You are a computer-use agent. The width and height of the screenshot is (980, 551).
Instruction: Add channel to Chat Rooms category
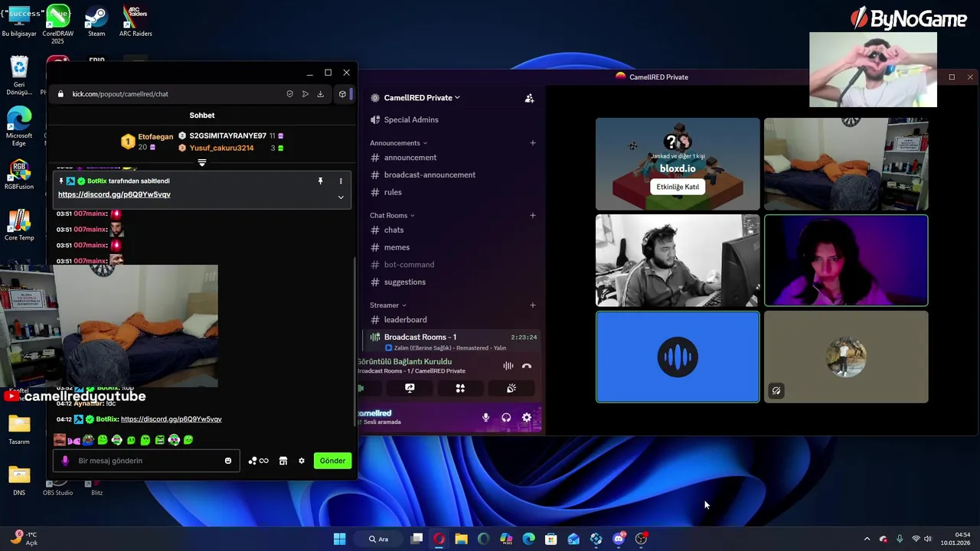533,216
